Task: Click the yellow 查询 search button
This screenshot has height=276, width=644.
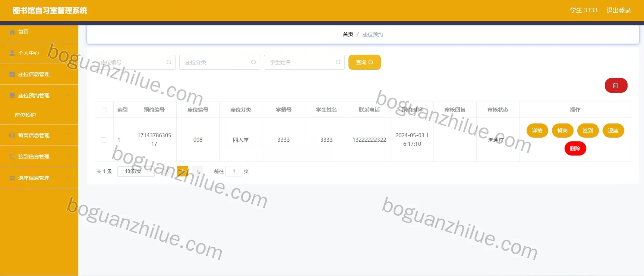Action: 364,62
